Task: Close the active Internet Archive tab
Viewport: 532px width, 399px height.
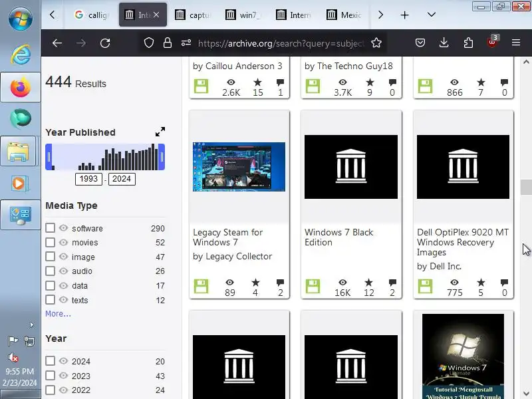Action: coord(156,15)
